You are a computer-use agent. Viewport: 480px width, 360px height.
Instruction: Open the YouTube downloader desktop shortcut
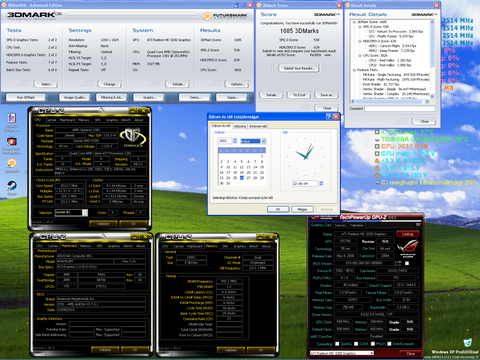click(12, 142)
